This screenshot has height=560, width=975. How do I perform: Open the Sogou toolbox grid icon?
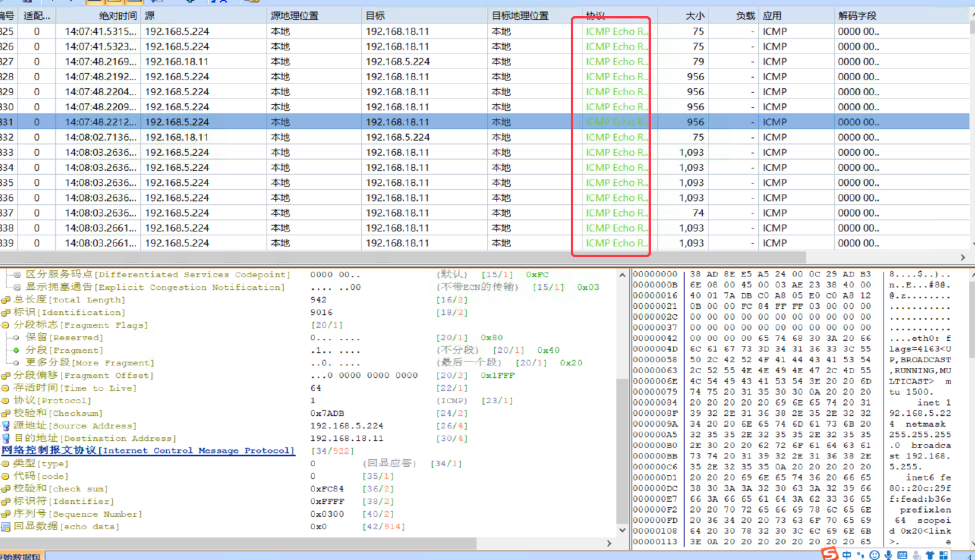tap(944, 555)
